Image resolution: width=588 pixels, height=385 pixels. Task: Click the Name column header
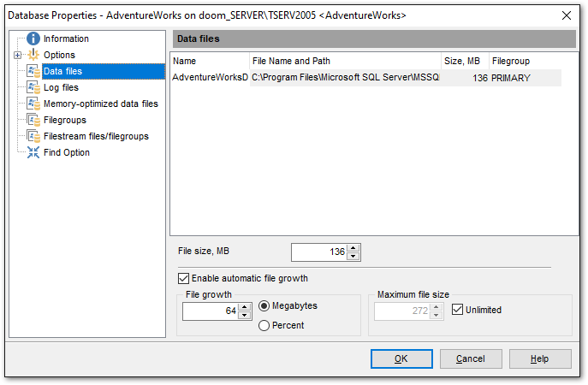coord(210,61)
